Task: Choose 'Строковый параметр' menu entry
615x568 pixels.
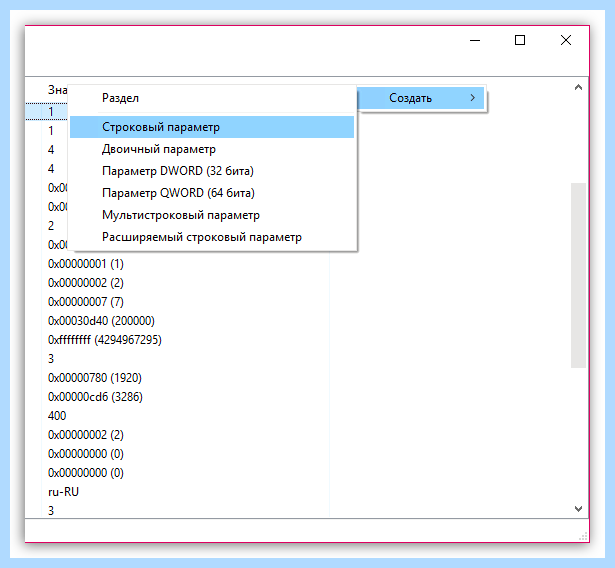Action: click(212, 127)
